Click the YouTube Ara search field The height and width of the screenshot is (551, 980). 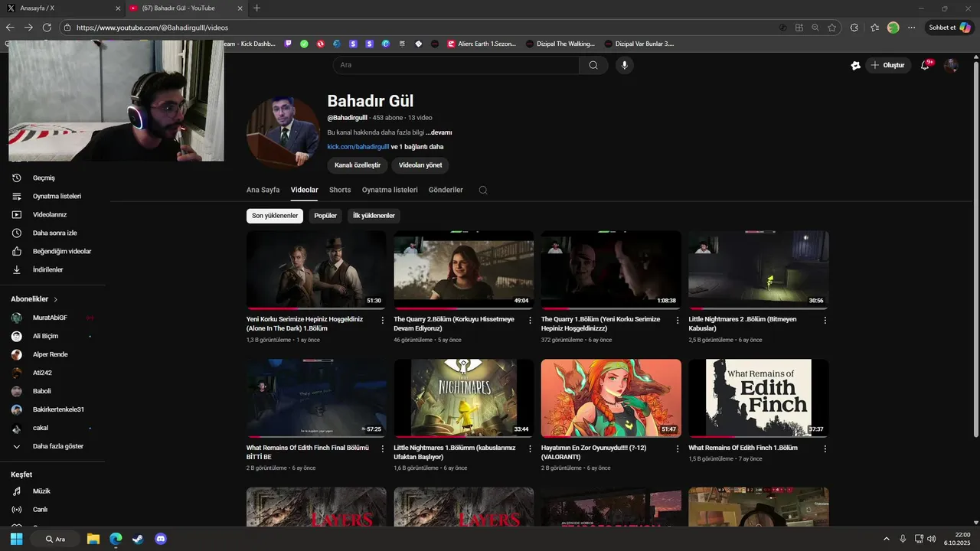[x=456, y=65]
